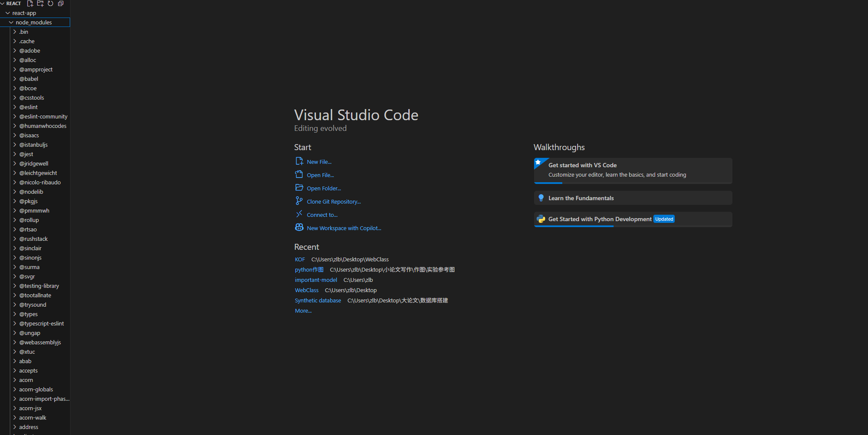868x435 pixels.
Task: Select the @svgr folder row
Action: tap(35, 276)
